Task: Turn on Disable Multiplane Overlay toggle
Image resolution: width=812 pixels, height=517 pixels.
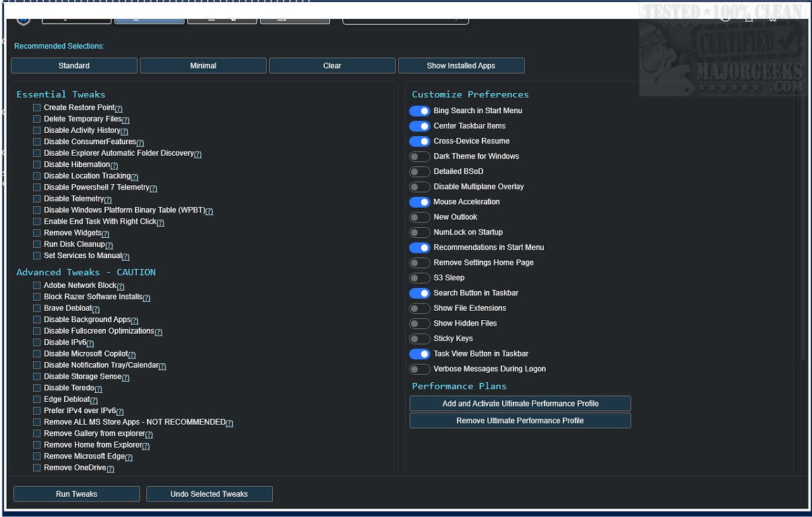Action: (x=420, y=187)
